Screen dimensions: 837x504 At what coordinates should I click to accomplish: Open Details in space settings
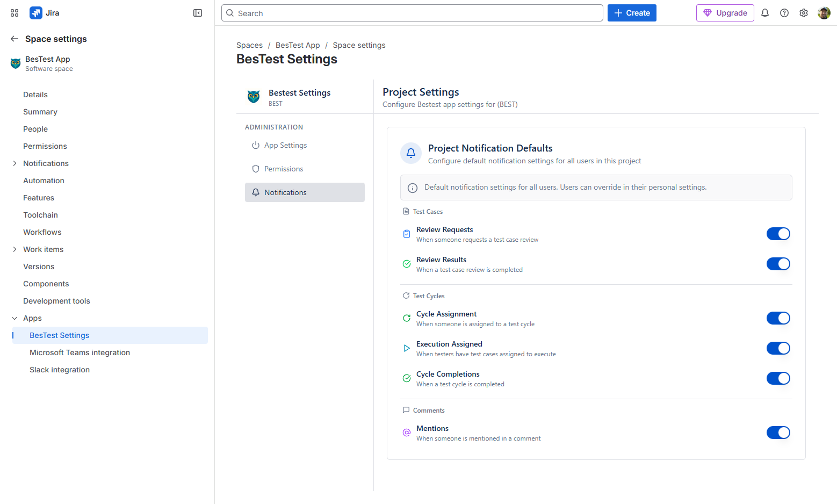click(35, 95)
